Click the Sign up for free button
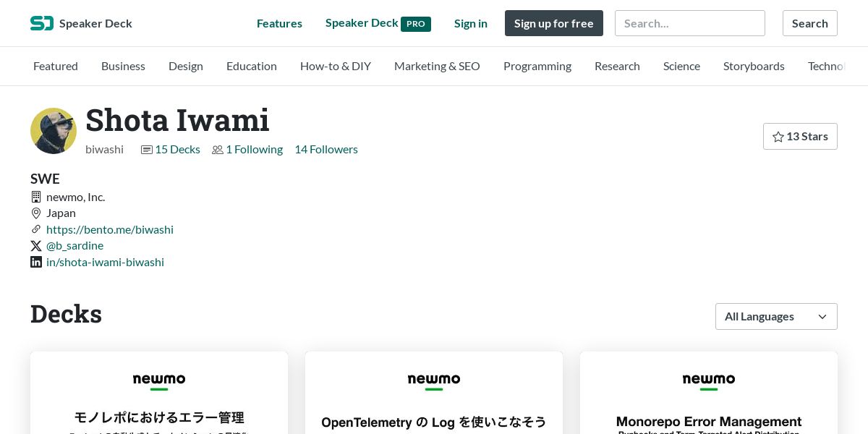This screenshot has width=868, height=434. point(554,23)
